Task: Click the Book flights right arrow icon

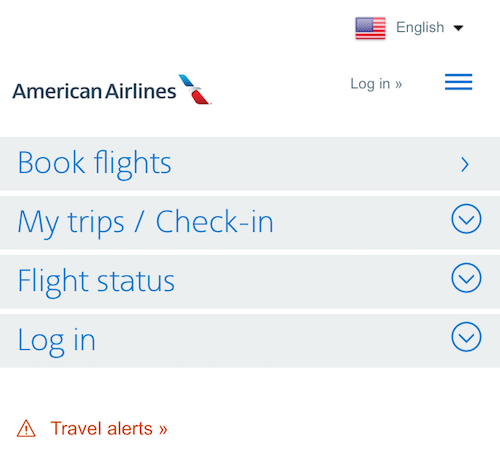Action: pos(465,164)
